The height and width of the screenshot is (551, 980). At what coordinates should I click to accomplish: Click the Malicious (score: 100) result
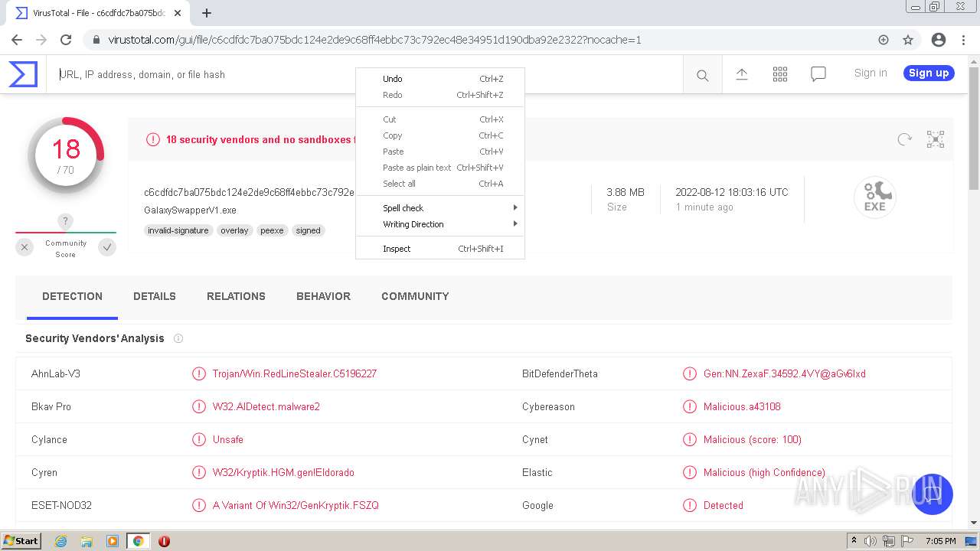[753, 440]
